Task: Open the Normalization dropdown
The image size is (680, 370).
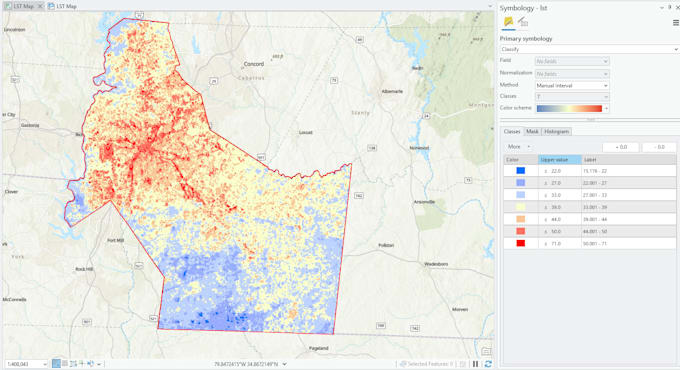Action: point(572,74)
